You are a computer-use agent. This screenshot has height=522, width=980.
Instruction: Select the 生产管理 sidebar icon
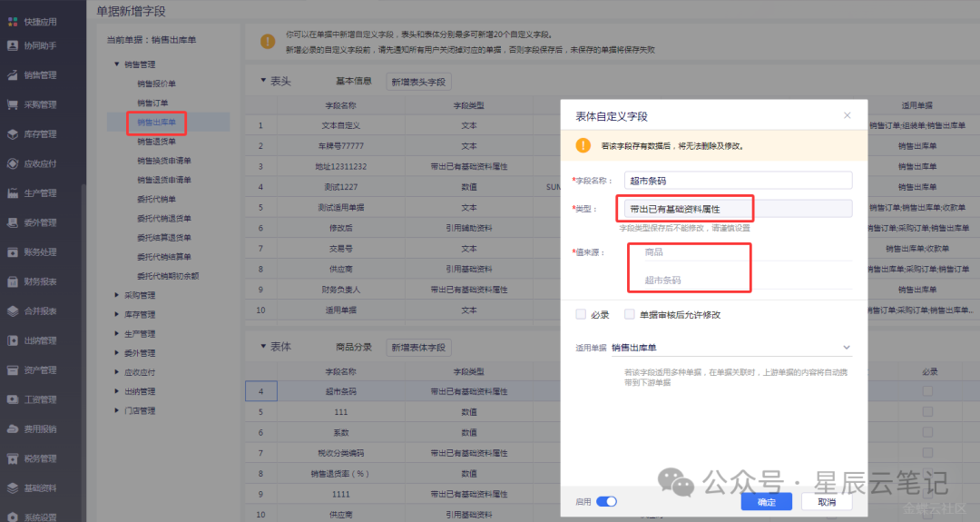point(13,193)
